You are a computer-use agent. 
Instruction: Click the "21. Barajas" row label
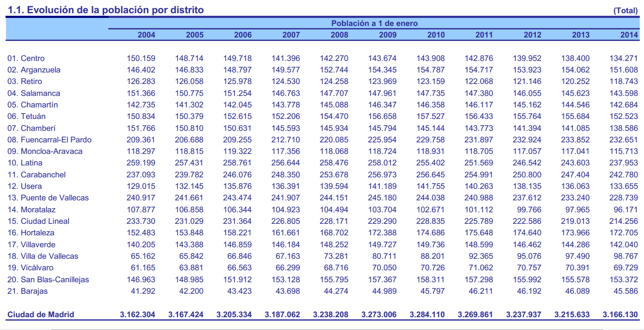coord(28,291)
